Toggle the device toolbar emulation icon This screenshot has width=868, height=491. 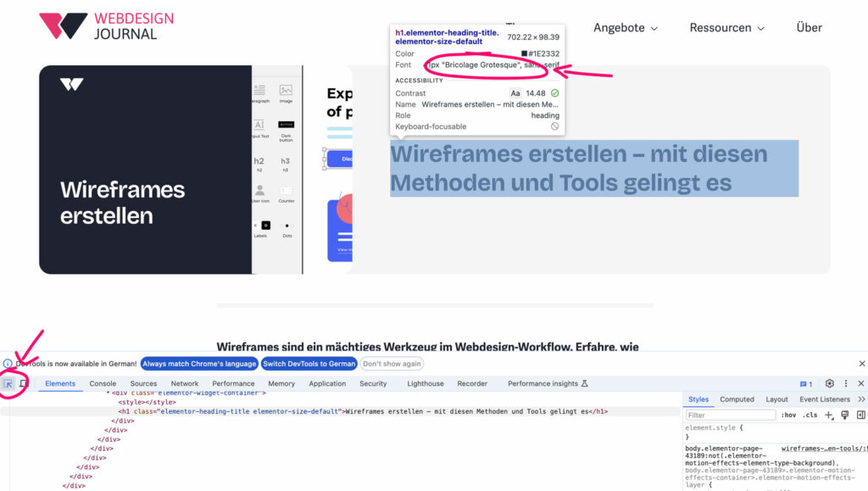tap(23, 383)
